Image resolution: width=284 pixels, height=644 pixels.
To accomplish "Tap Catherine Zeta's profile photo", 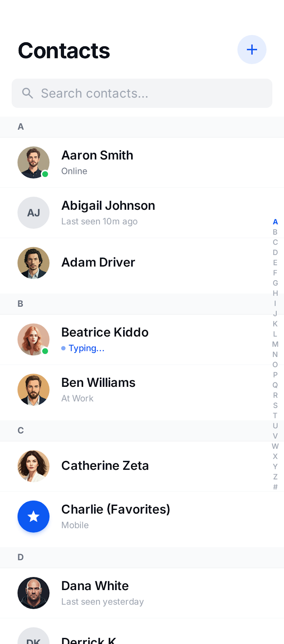I will 33,466.
